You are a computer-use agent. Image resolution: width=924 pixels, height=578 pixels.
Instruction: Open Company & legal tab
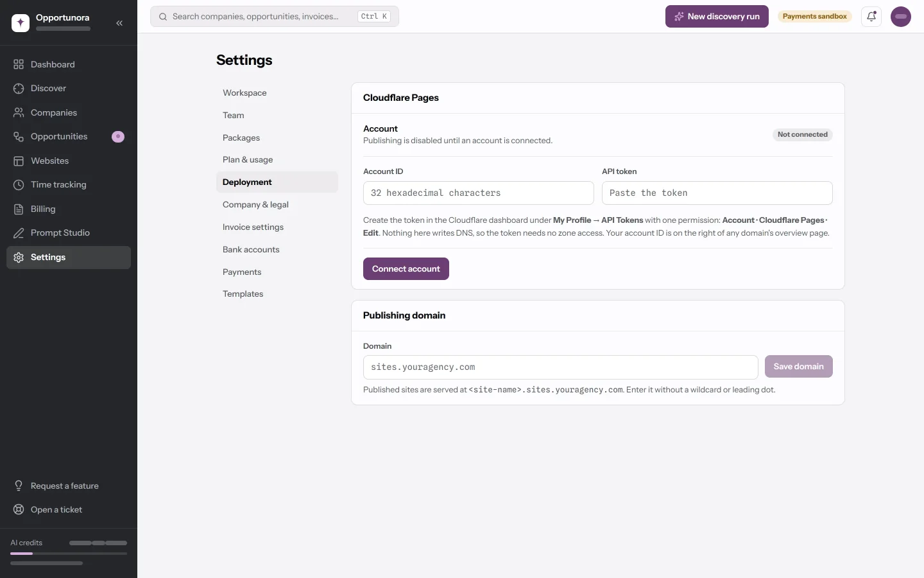pyautogui.click(x=277, y=205)
